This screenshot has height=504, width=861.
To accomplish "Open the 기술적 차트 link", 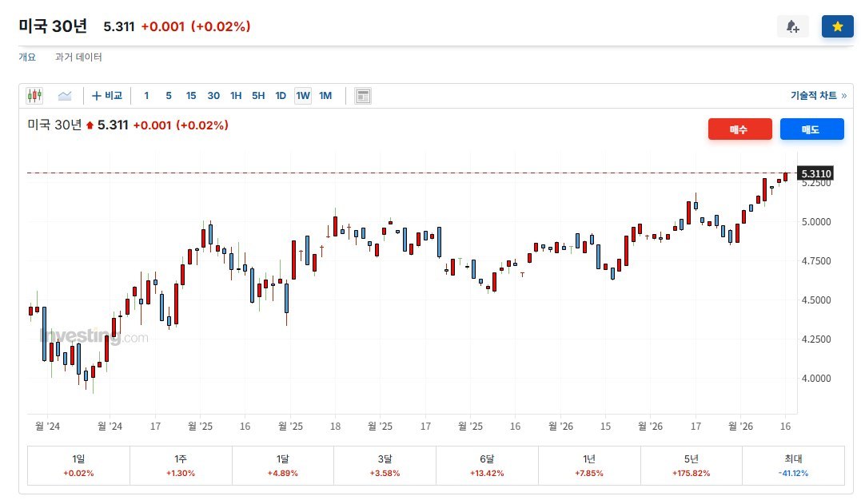I will (818, 95).
